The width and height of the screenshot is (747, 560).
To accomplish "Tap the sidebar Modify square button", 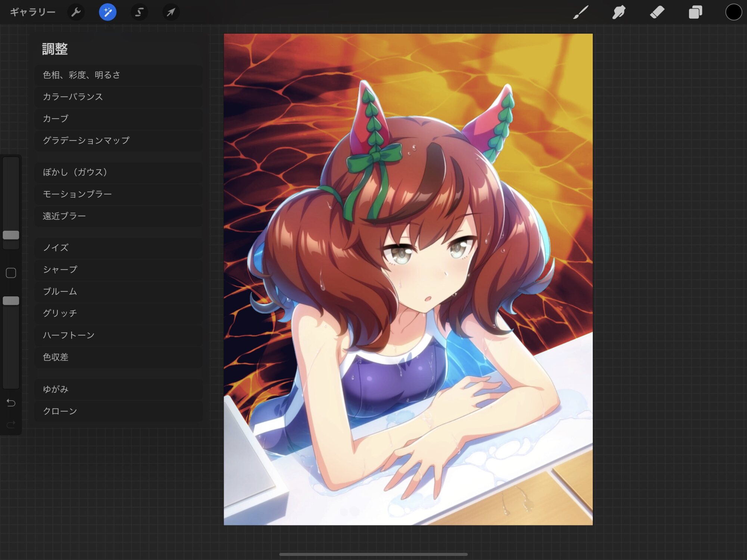I will pos(11,273).
